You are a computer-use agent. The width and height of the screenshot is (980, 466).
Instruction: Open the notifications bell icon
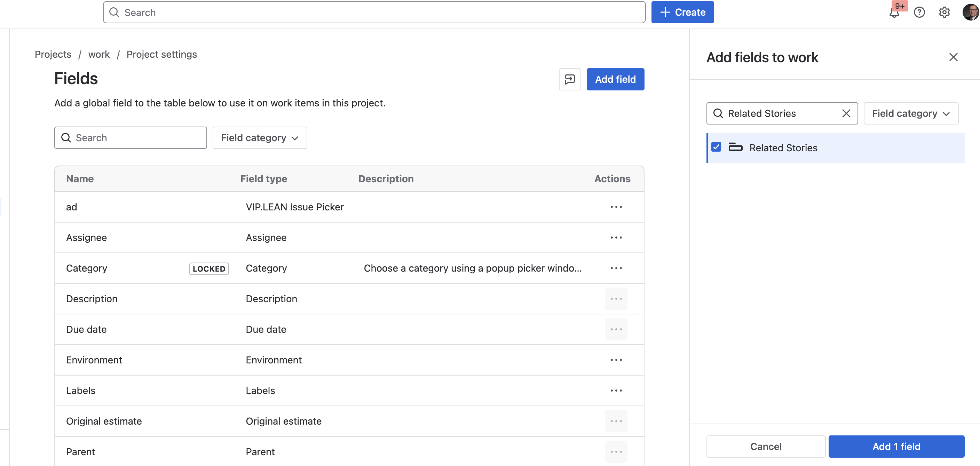[x=894, y=13]
